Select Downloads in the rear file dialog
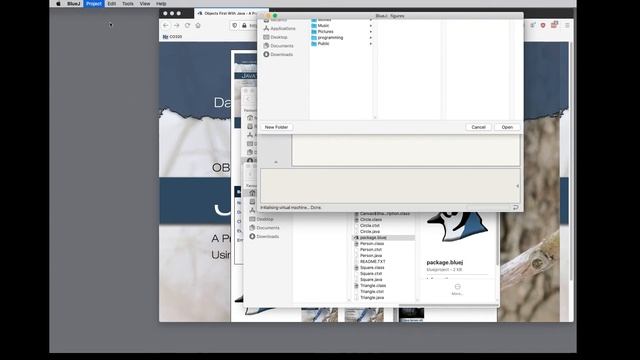Viewport: 640px width, 360px height. 264,236
